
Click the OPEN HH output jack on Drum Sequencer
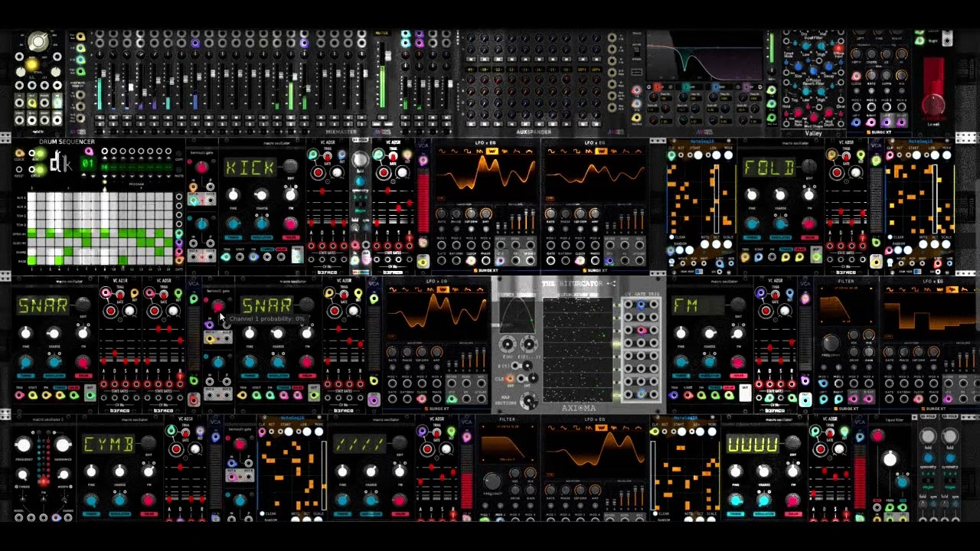coord(179,233)
